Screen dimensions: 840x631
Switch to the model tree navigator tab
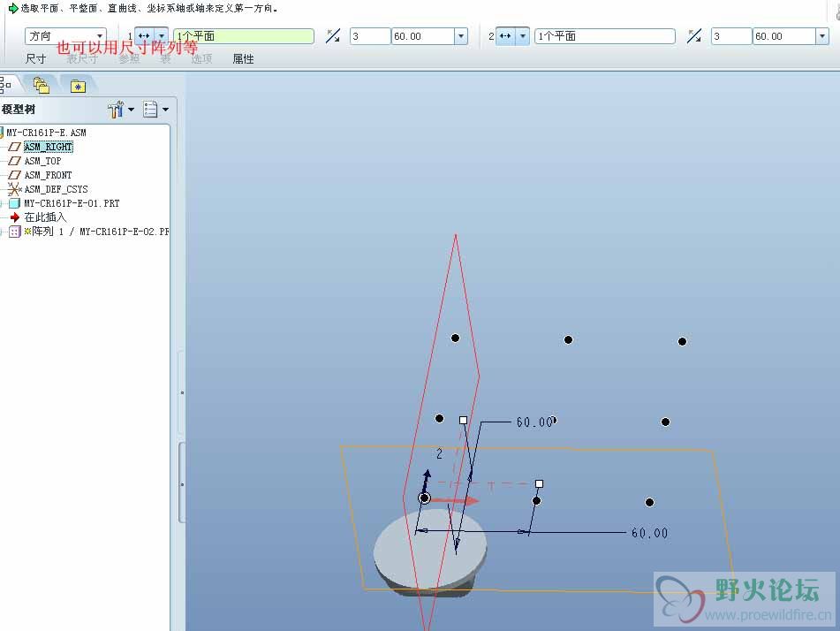coord(6,85)
